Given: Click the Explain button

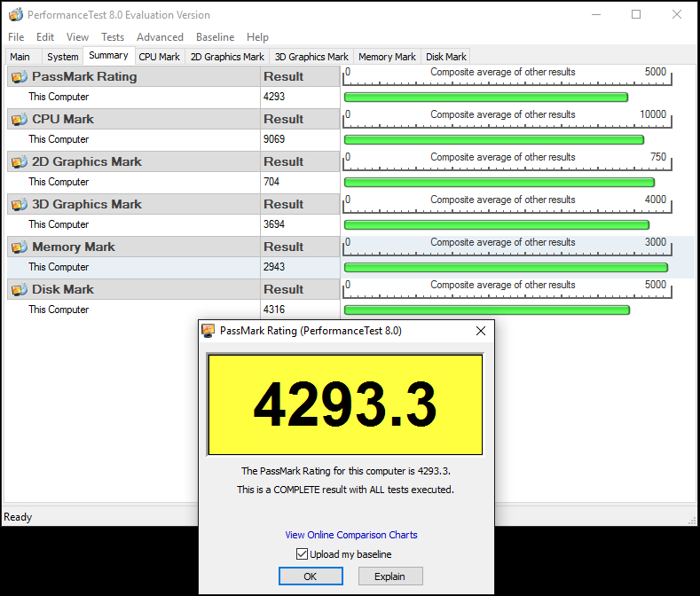Looking at the screenshot, I should click(x=390, y=576).
